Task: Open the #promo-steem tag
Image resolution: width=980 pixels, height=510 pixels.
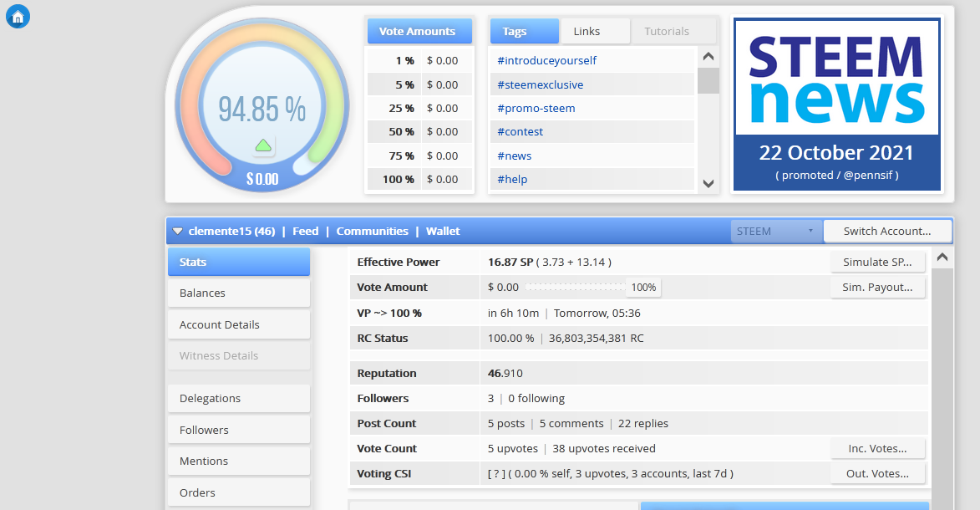Action: [536, 108]
